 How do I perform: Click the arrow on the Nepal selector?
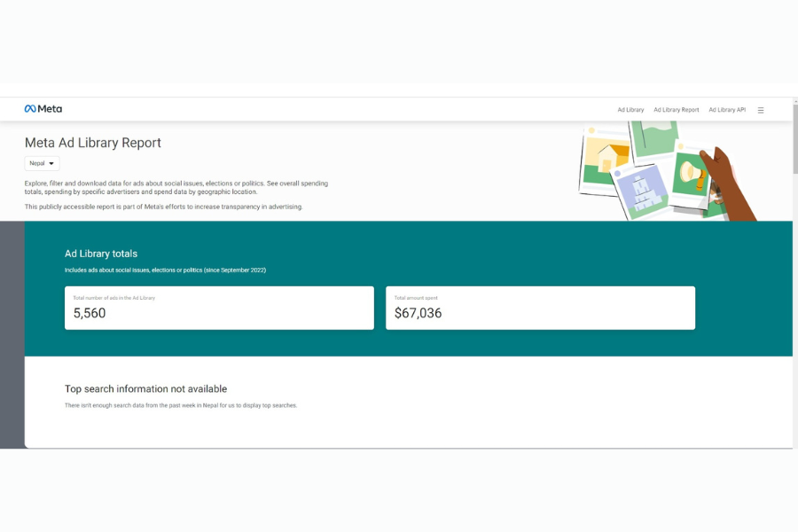pos(51,164)
